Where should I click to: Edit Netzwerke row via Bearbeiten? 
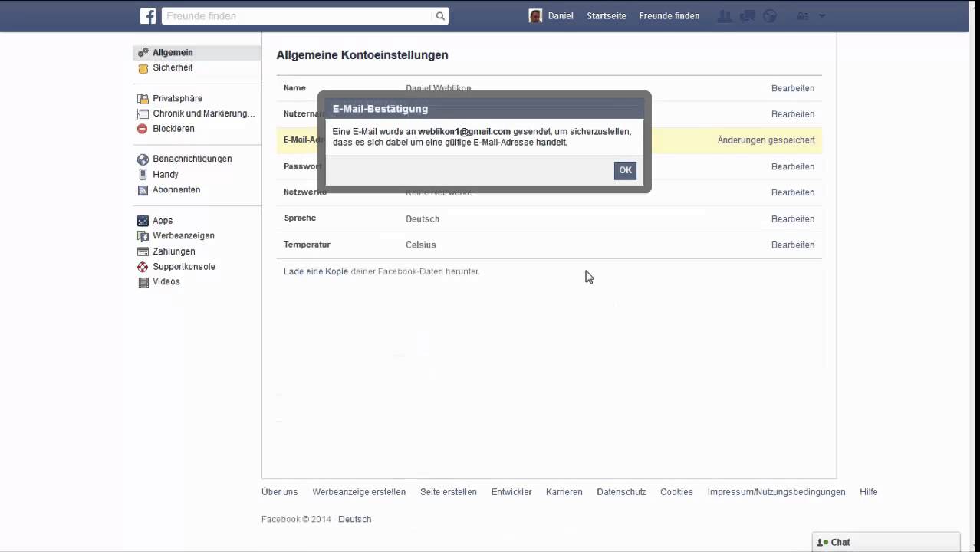(792, 192)
